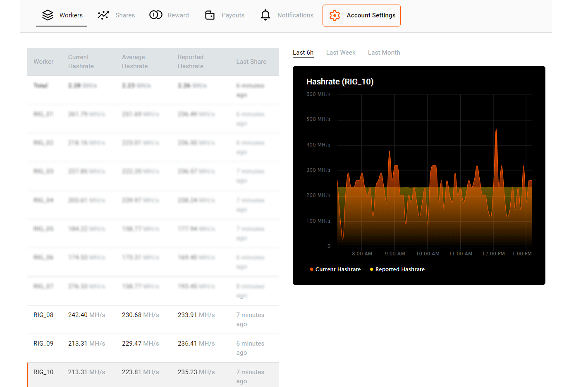Open notifications via the bell icon
Image resolution: width=588 pixels, height=387 pixels.
coord(265,14)
